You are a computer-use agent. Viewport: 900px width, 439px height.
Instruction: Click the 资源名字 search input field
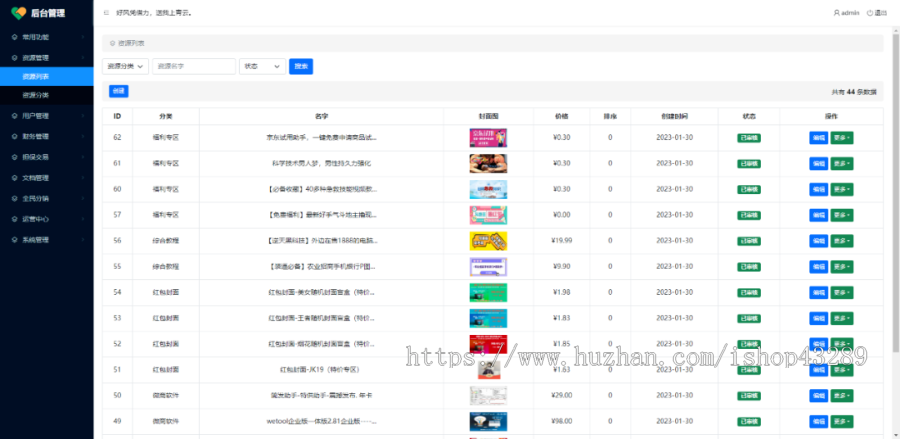coord(194,67)
